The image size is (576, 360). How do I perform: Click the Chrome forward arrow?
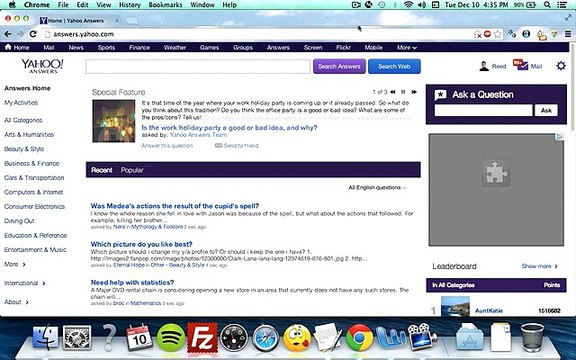[x=20, y=34]
